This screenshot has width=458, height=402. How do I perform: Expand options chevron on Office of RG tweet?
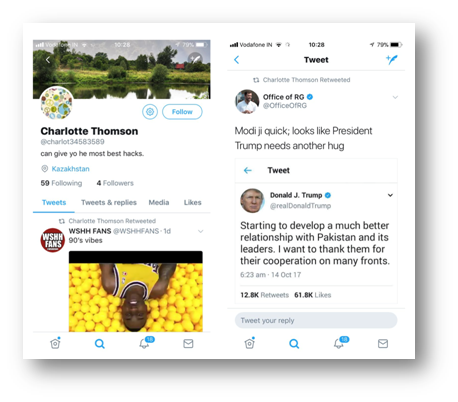coord(395,97)
